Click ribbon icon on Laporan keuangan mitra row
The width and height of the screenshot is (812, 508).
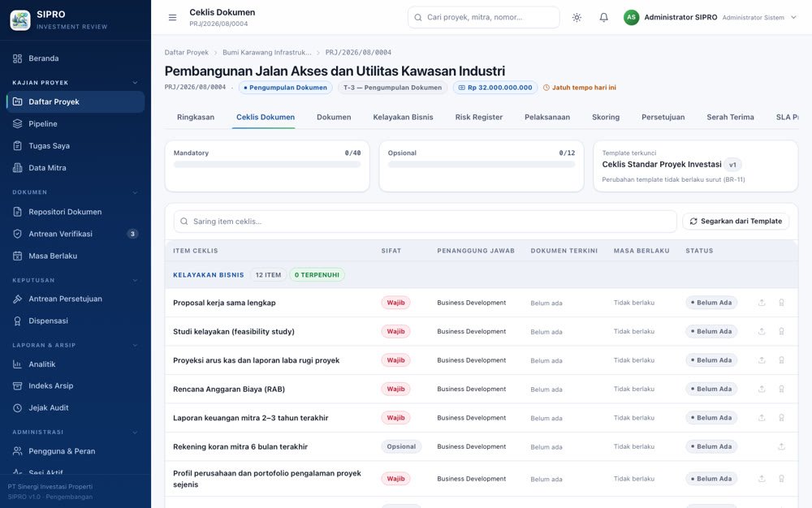click(x=781, y=418)
